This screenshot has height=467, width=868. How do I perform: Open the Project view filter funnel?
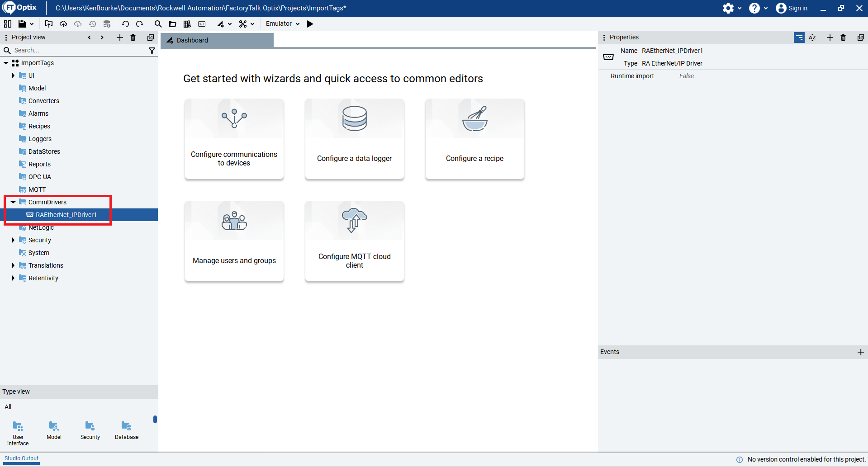[152, 51]
